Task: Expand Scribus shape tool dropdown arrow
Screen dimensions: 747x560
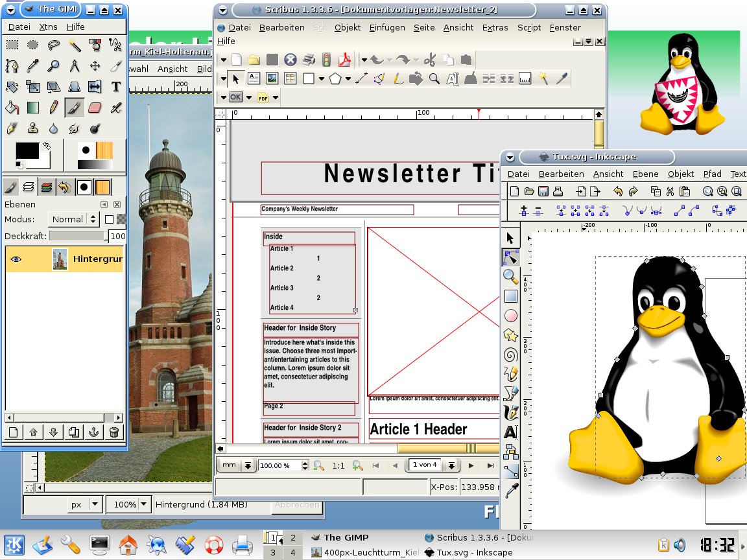Action: (x=322, y=79)
